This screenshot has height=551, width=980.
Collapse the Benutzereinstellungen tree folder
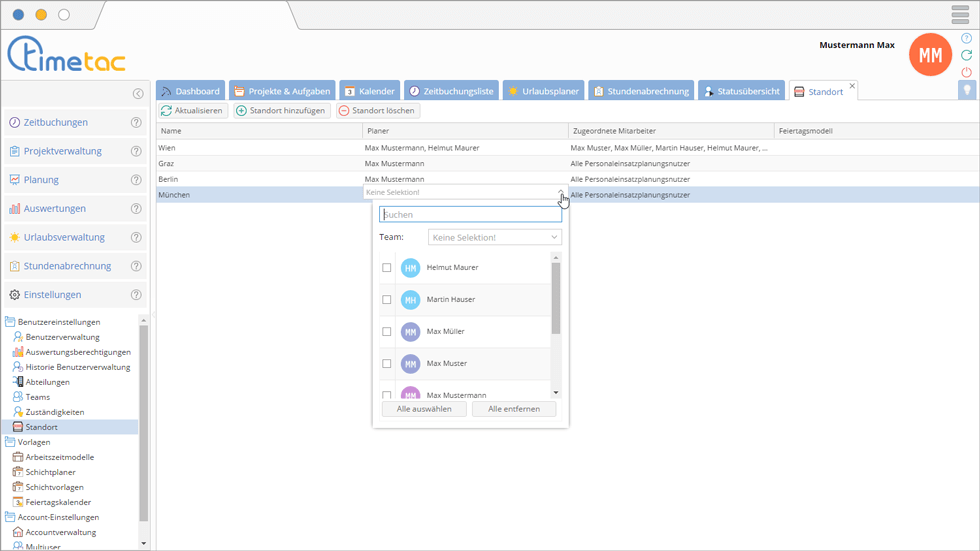[x=11, y=322]
